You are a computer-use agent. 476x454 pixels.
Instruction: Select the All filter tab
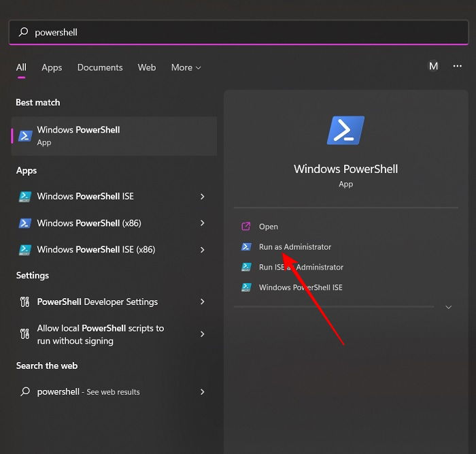pos(21,67)
